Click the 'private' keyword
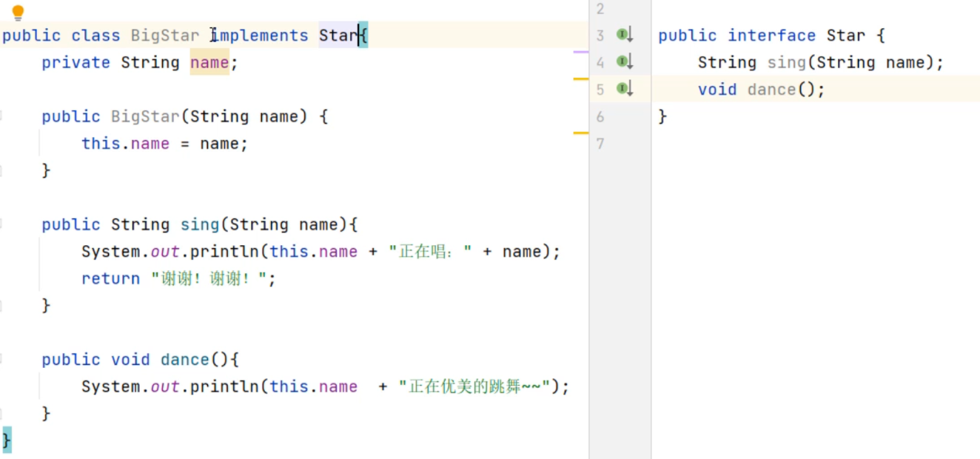Image resolution: width=980 pixels, height=459 pixels. pos(76,63)
